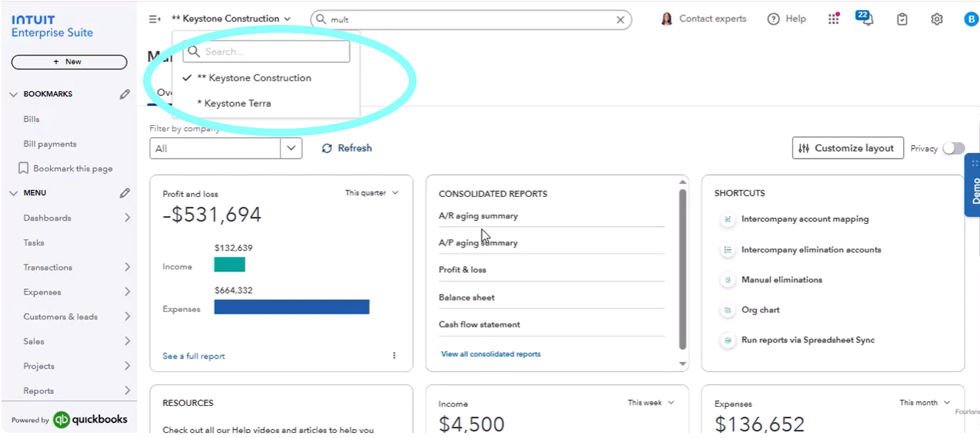Image resolution: width=980 pixels, height=438 pixels.
Task: Click the + New button
Action: (69, 62)
